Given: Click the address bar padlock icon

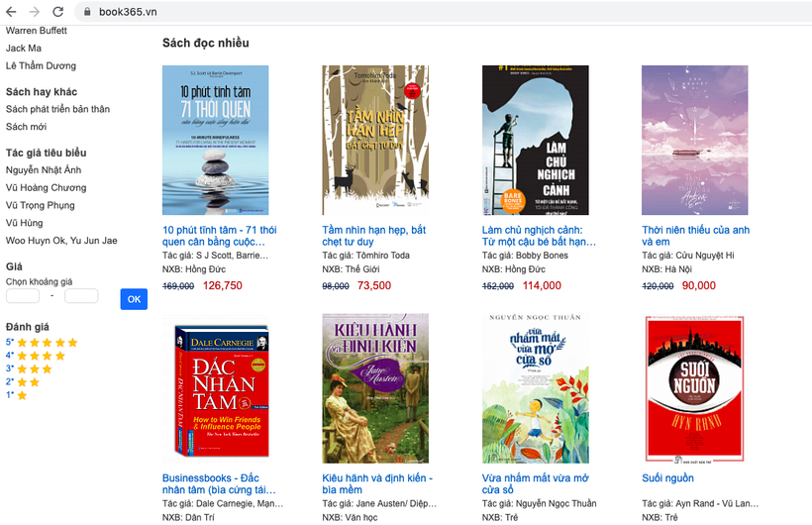Looking at the screenshot, I should [86, 12].
